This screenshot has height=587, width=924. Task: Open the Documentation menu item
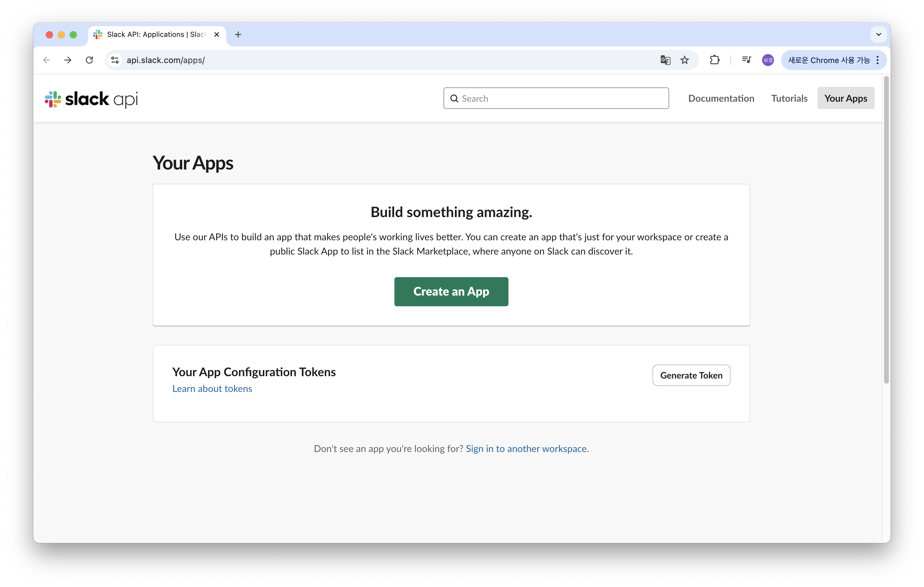pyautogui.click(x=721, y=98)
